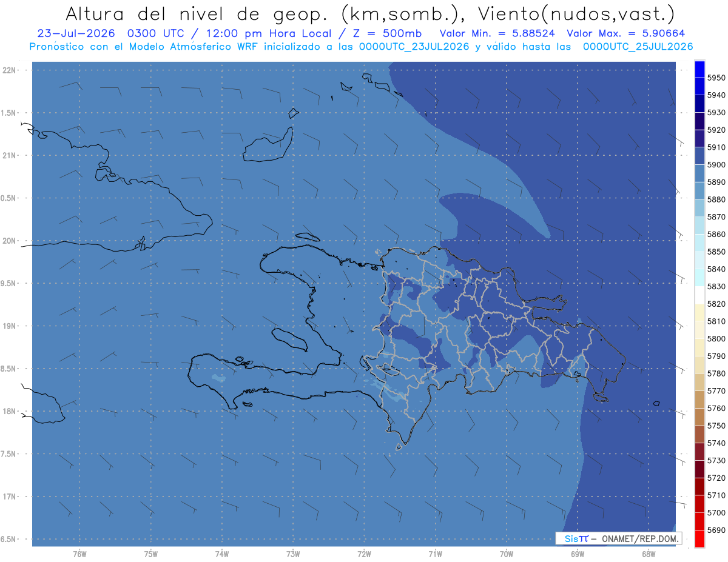This screenshot has height=562, width=728.
Task: Click the 68W longitude tick label
Action: tap(649, 554)
